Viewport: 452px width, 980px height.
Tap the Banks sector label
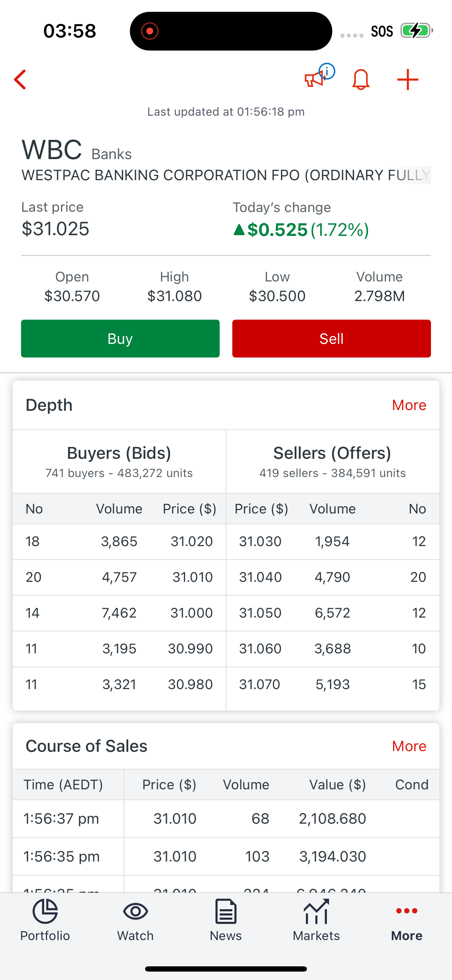pos(111,154)
